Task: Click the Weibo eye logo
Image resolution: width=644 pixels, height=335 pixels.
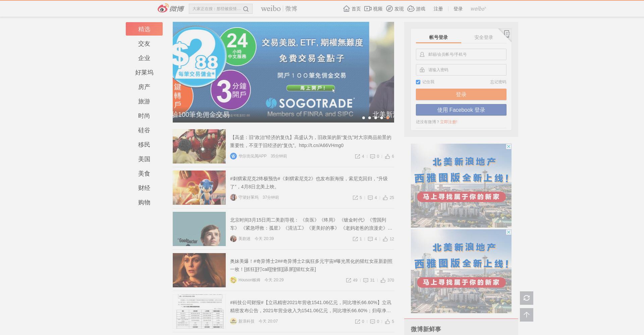Action: point(163,8)
